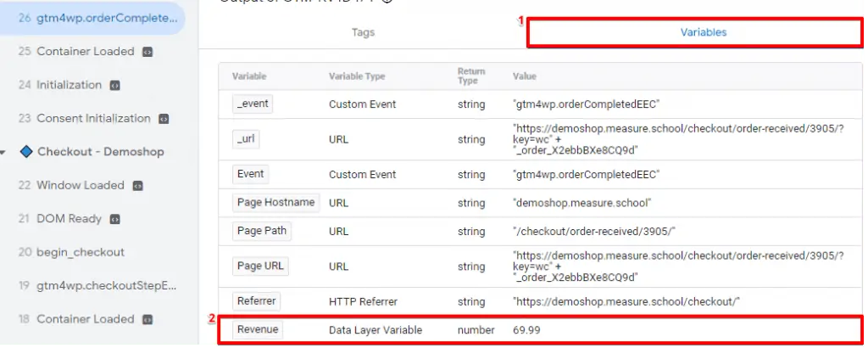Switch to the Tags tab
This screenshot has width=868, height=348.
pyautogui.click(x=363, y=32)
